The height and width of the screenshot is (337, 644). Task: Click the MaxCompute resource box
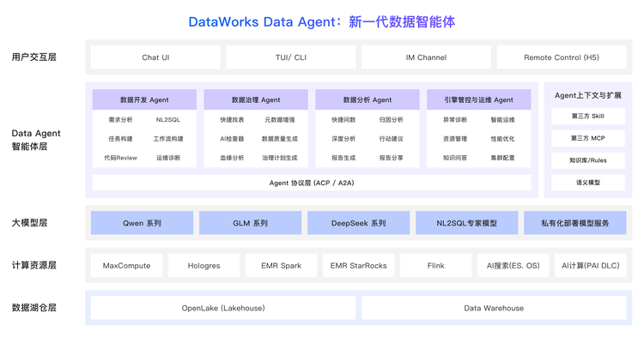point(126,266)
